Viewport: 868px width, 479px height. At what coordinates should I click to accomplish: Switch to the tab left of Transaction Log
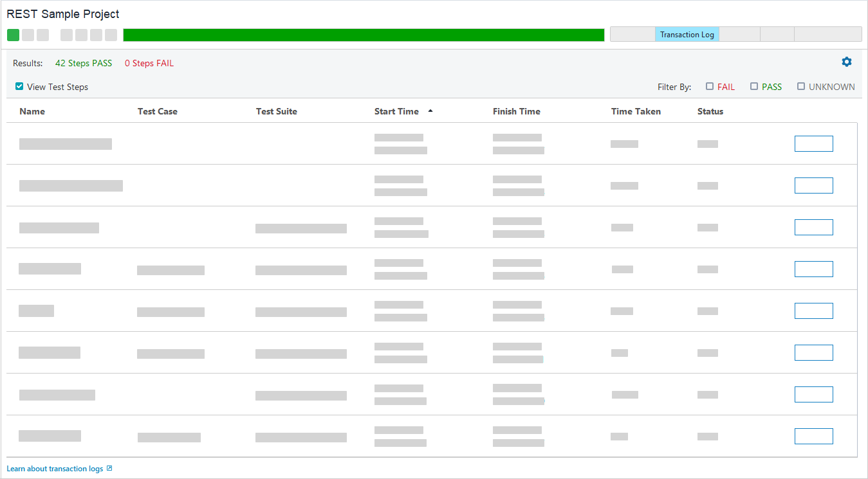click(x=633, y=34)
